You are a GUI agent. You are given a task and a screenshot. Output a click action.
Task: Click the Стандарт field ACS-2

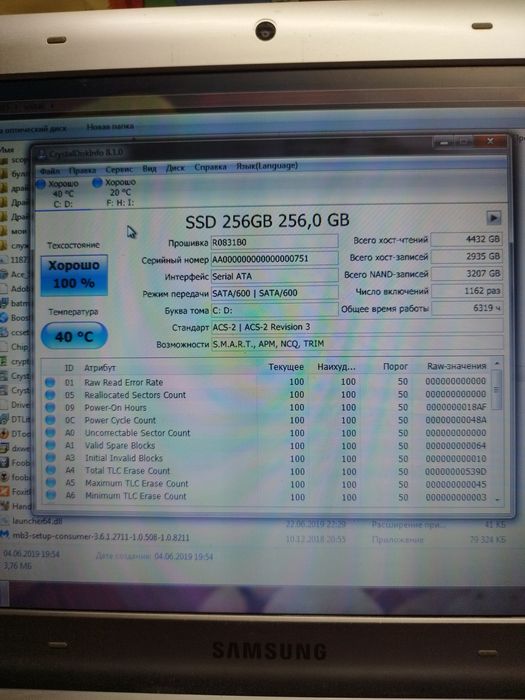point(357,326)
